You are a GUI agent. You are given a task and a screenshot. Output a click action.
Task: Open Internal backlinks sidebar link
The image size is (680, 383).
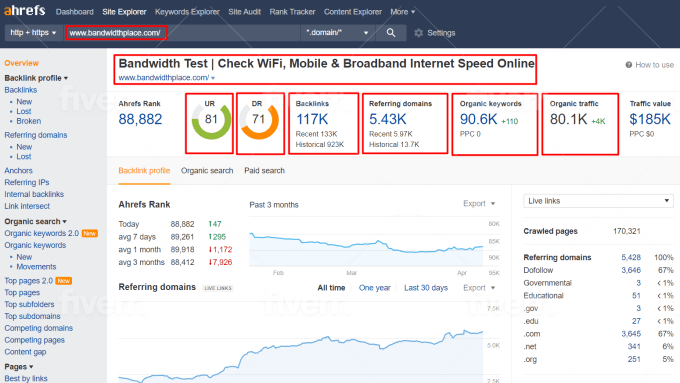[34, 194]
